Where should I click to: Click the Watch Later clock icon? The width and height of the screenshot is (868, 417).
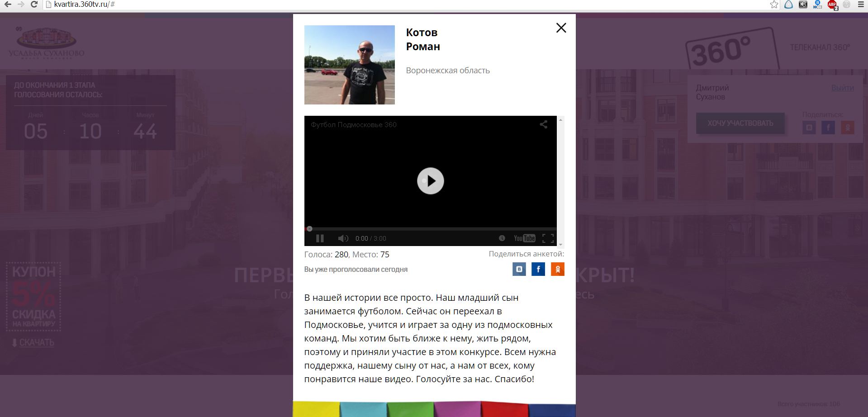click(502, 238)
